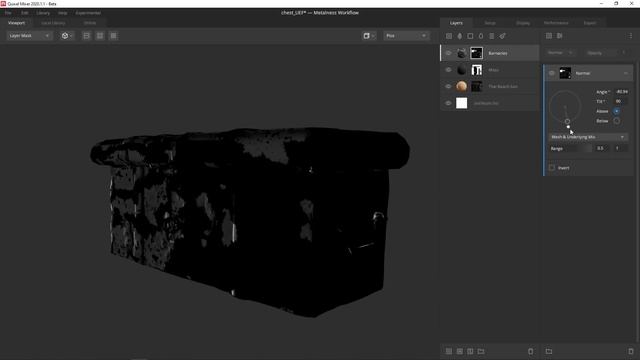Viewport: 640px width, 360px height.
Task: Select the Below radio option
Action: coord(616,121)
